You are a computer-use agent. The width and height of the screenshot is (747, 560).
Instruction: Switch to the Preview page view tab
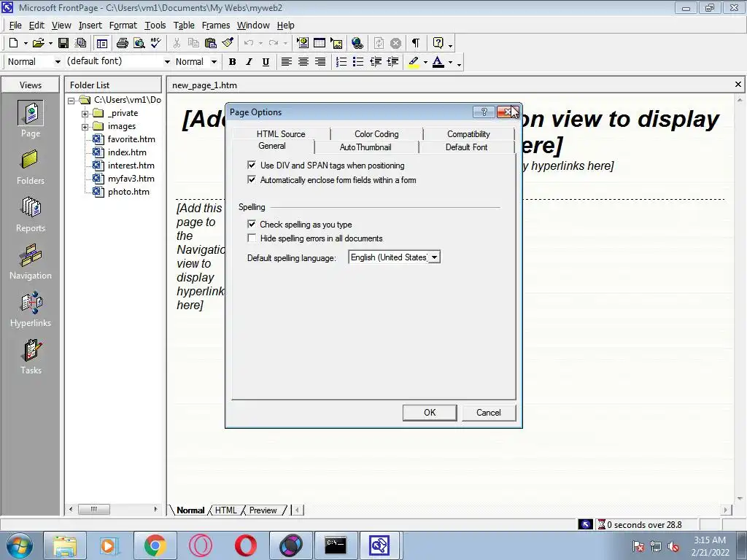(x=263, y=510)
